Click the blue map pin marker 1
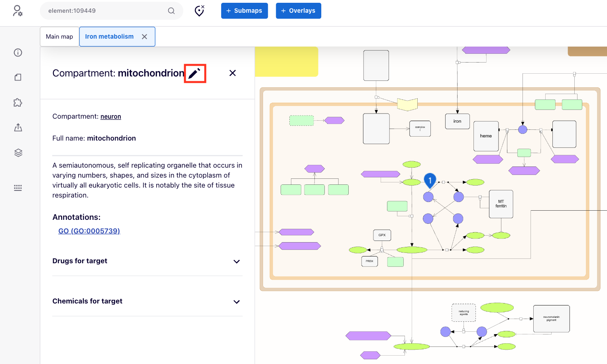Viewport: 607px width, 364px height. point(430,180)
